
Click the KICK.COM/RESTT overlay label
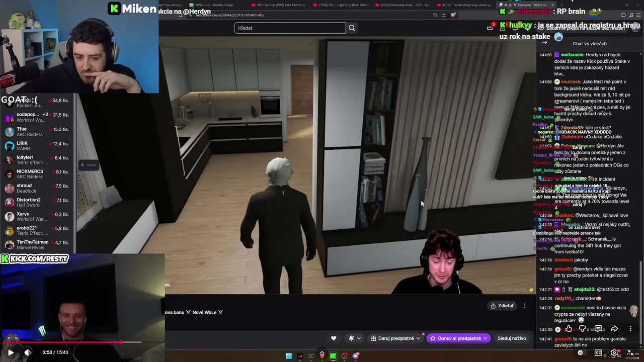(x=35, y=259)
